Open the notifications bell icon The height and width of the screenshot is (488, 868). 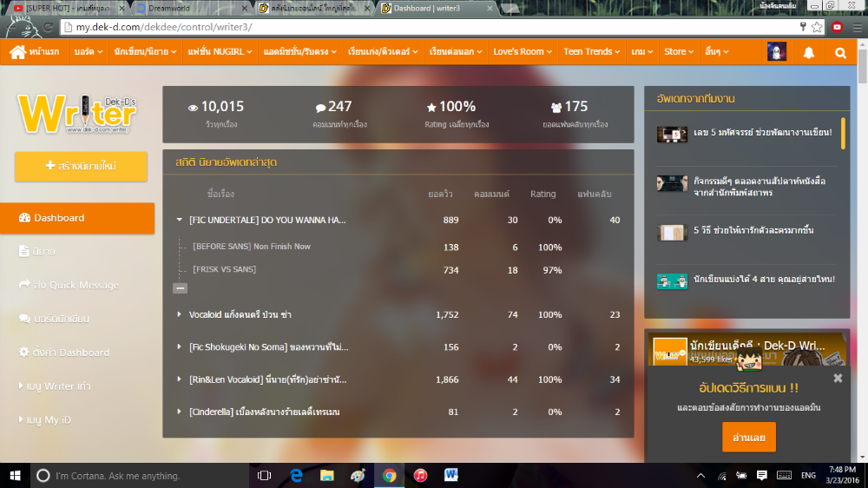click(x=809, y=52)
